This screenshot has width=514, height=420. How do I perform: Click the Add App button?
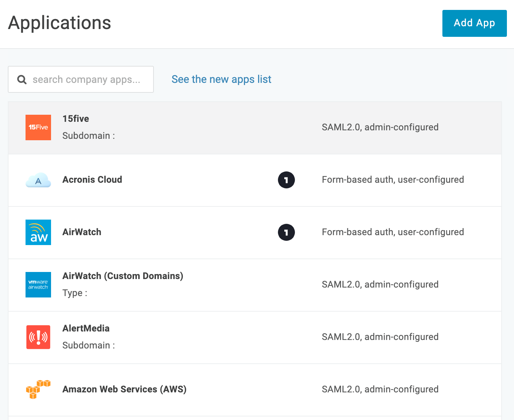click(474, 23)
